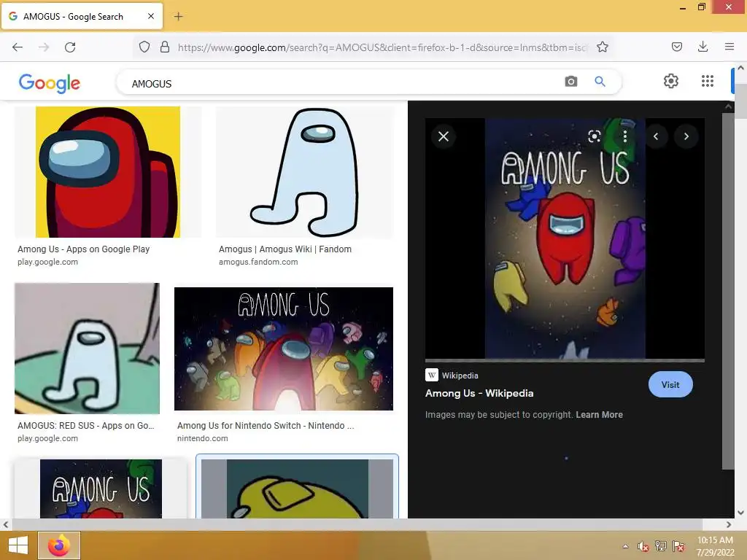Show hidden system tray icons
The width and height of the screenshot is (747, 560).
pos(625,546)
